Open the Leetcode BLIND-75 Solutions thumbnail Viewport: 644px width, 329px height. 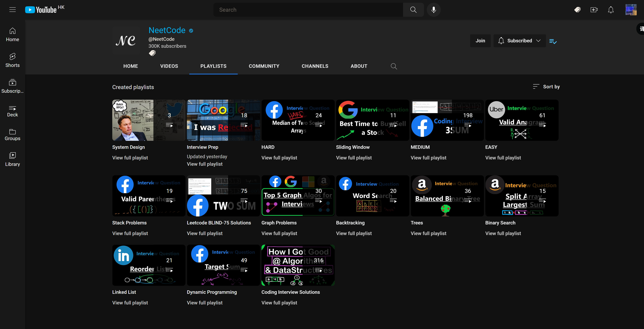click(x=223, y=196)
